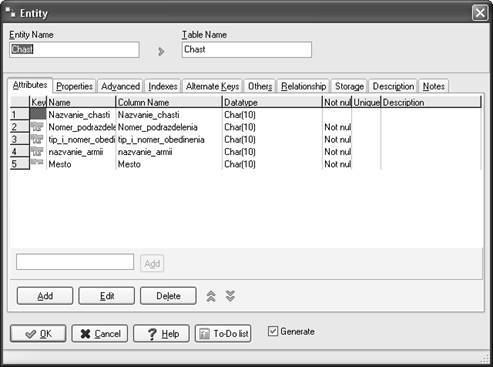Click the key icon on the Mesto row
The image size is (493, 367).
[37, 162]
